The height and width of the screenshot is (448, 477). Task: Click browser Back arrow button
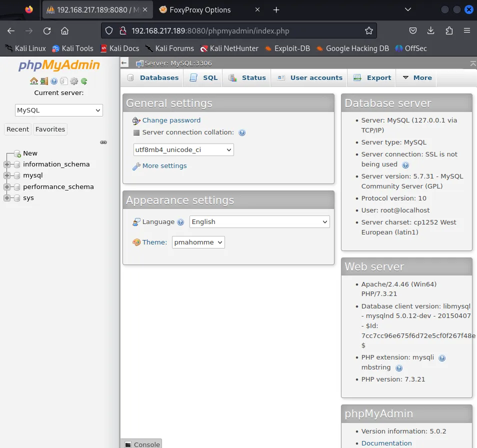click(x=11, y=30)
